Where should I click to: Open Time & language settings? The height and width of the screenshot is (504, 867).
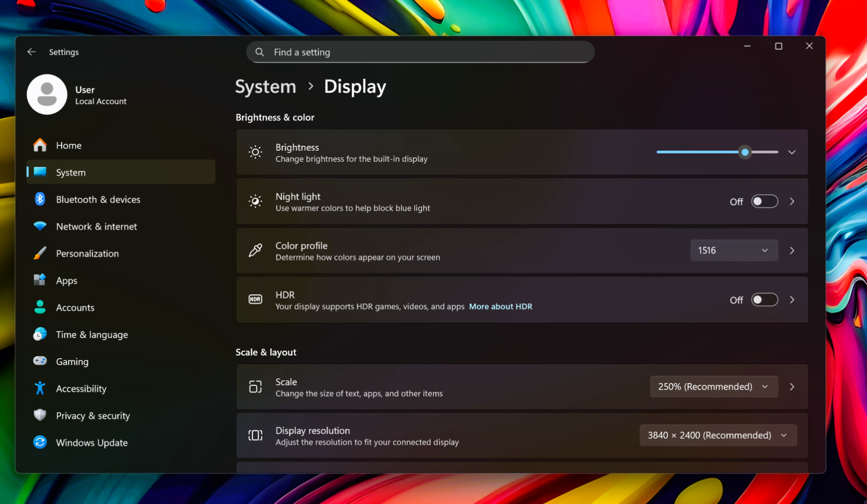[x=121, y=334]
